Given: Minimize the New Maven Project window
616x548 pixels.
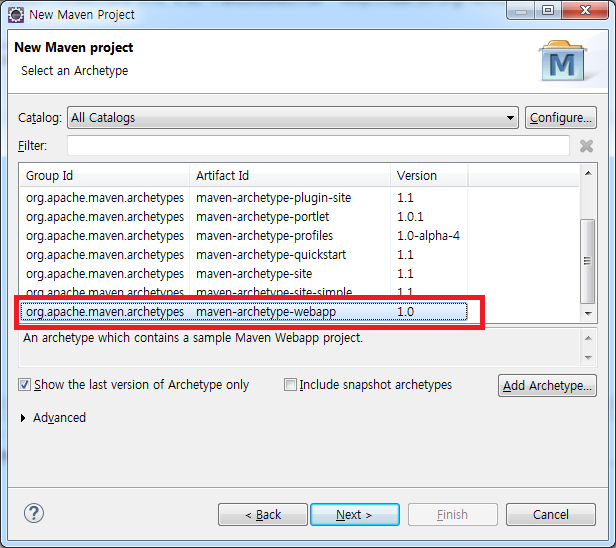Looking at the screenshot, I should point(521,11).
